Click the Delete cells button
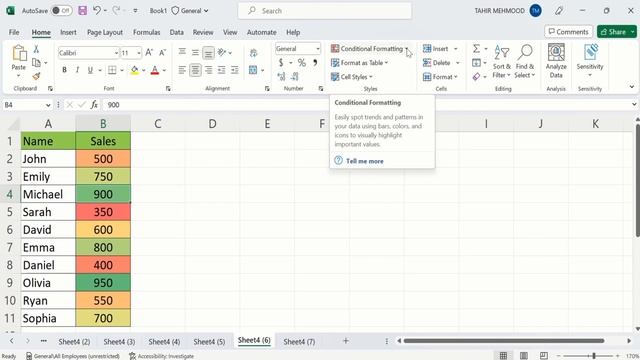Image resolution: width=640 pixels, height=360 pixels. click(x=437, y=63)
